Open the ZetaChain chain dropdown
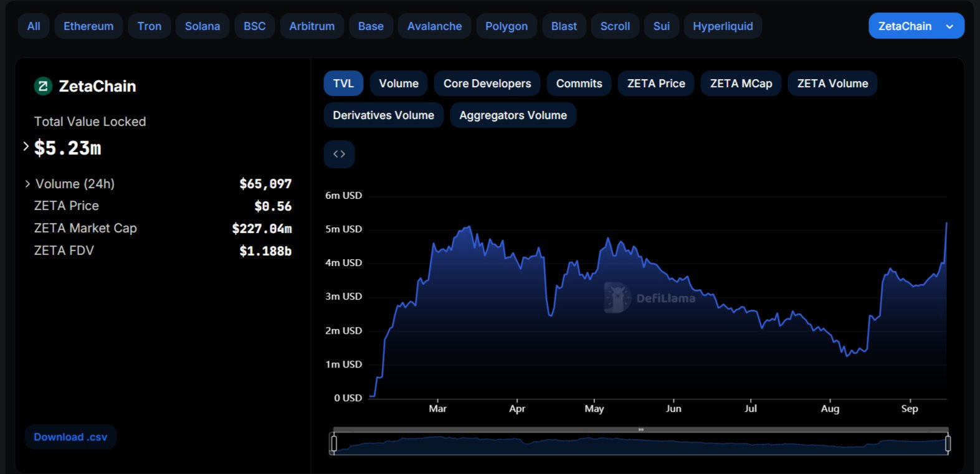The height and width of the screenshot is (474, 980). [x=916, y=26]
